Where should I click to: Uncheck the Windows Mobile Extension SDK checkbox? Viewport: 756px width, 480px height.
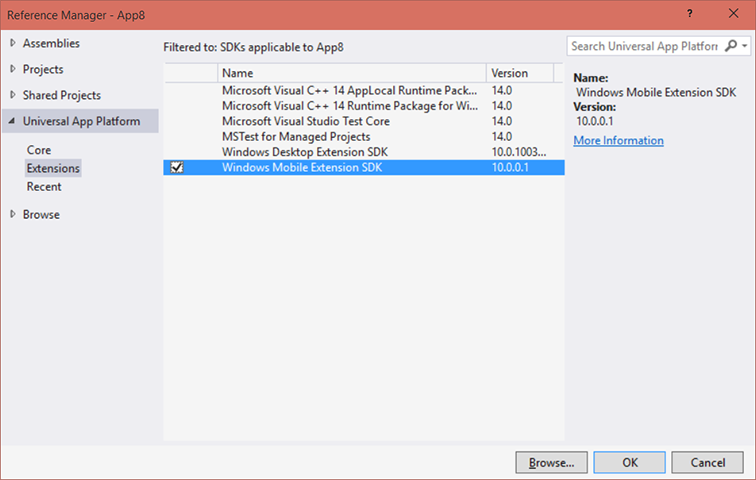(x=177, y=167)
